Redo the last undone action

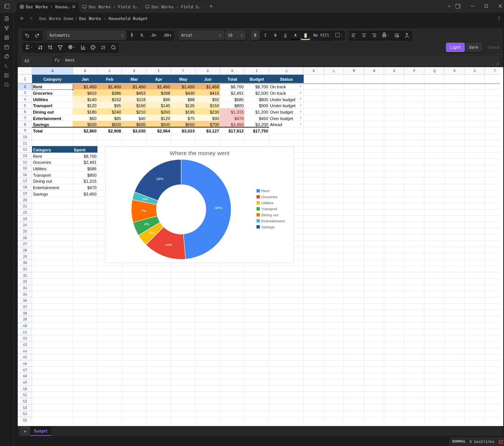[37, 35]
